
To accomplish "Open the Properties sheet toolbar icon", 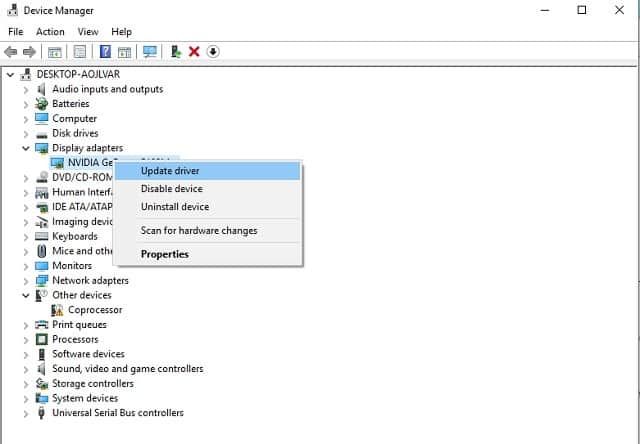I will (x=80, y=52).
